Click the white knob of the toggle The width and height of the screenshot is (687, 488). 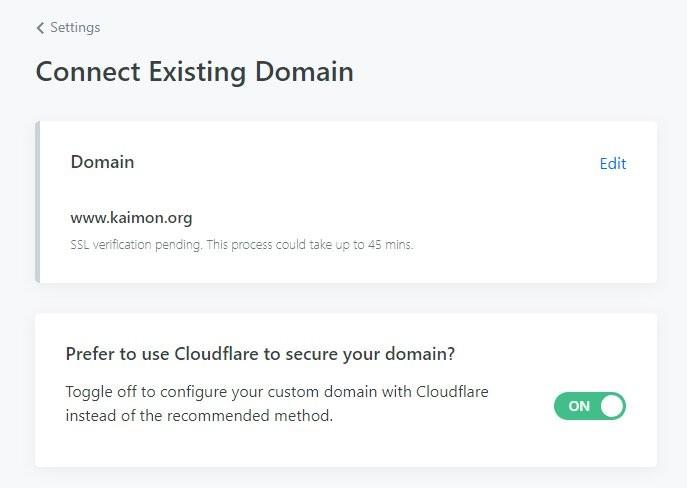point(611,406)
